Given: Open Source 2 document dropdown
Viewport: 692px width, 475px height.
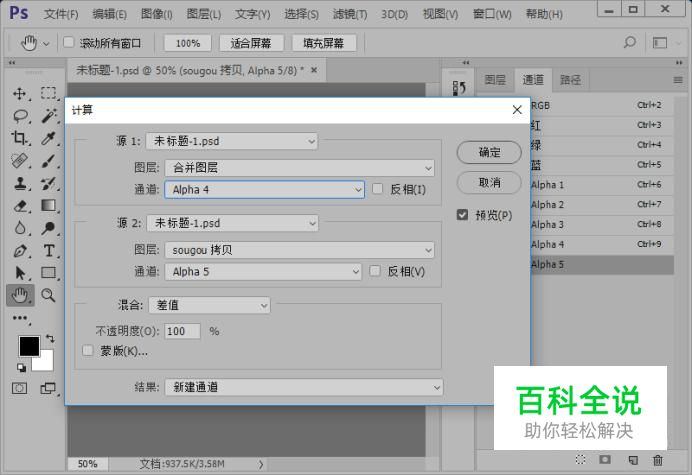Looking at the screenshot, I should coord(232,223).
